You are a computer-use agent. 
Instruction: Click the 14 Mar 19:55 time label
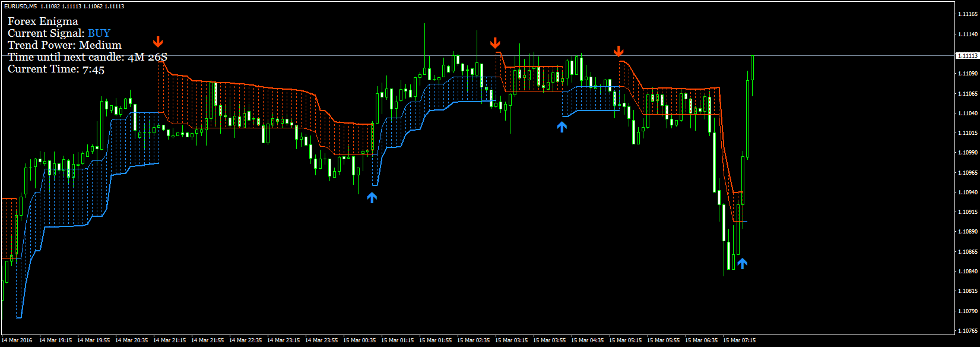[x=94, y=340]
